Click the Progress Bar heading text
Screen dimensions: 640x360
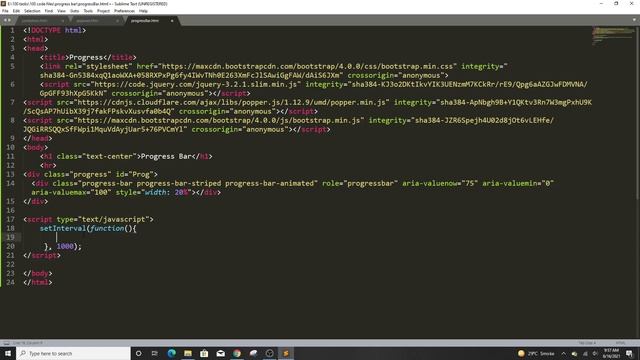pyautogui.click(x=166, y=156)
